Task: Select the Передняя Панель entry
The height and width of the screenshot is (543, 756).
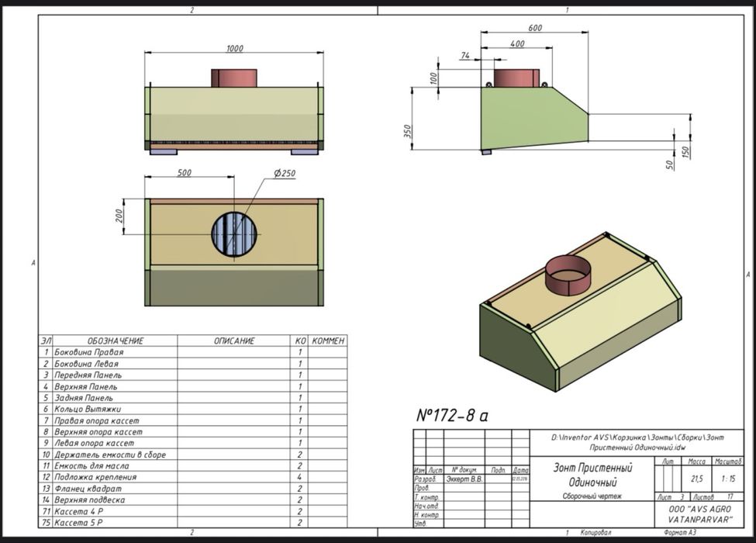Action: (193, 375)
